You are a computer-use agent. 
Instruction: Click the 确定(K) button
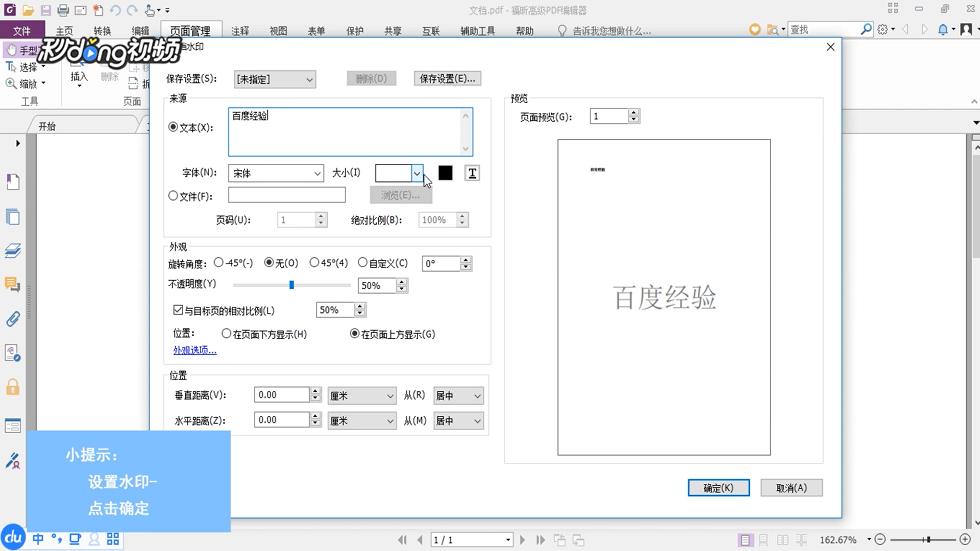point(718,488)
